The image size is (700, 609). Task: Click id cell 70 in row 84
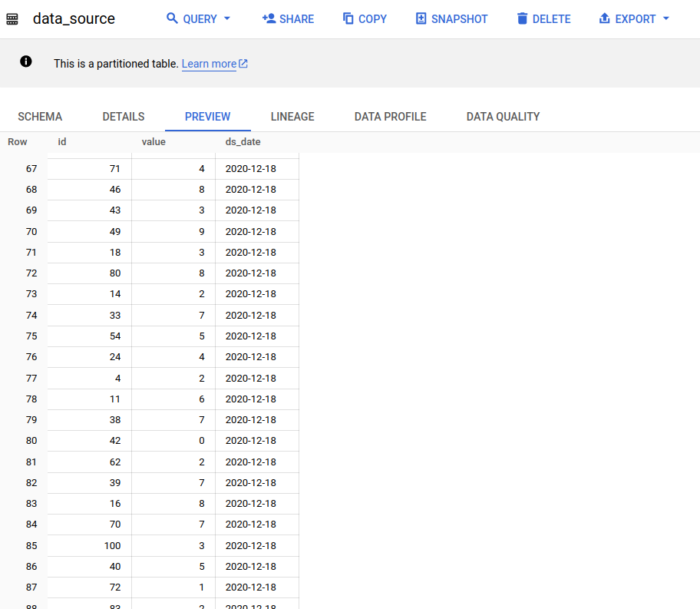click(x=90, y=524)
